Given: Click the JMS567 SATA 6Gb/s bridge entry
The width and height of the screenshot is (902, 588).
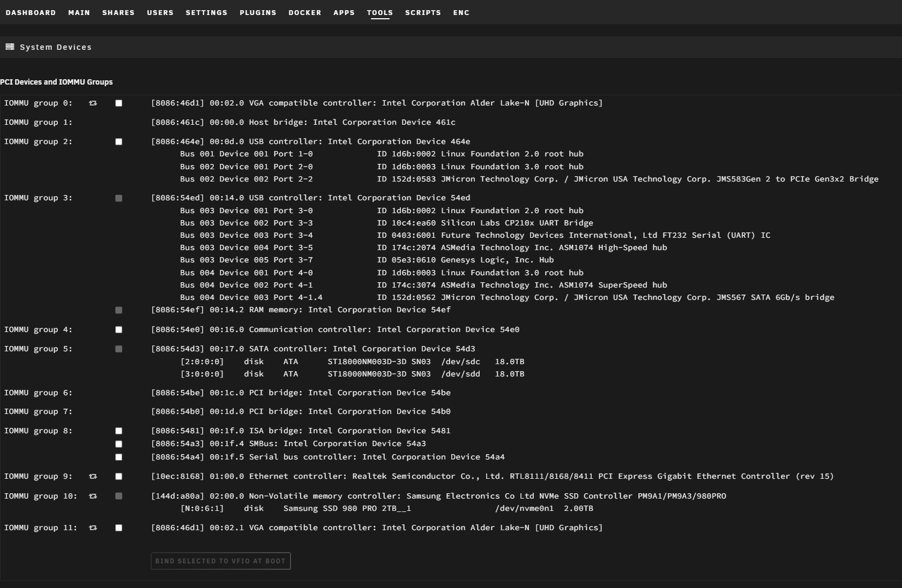Looking at the screenshot, I should 507,298.
